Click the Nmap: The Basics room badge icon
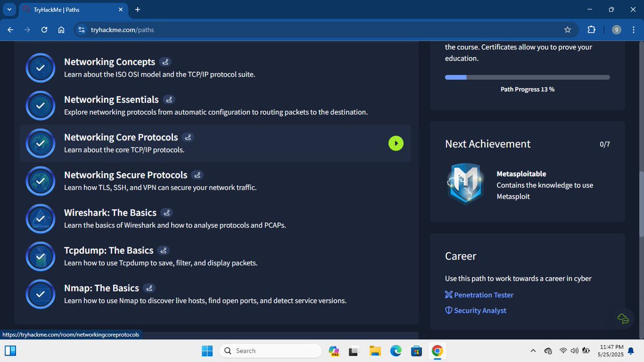This screenshot has width=644, height=362. (41, 294)
